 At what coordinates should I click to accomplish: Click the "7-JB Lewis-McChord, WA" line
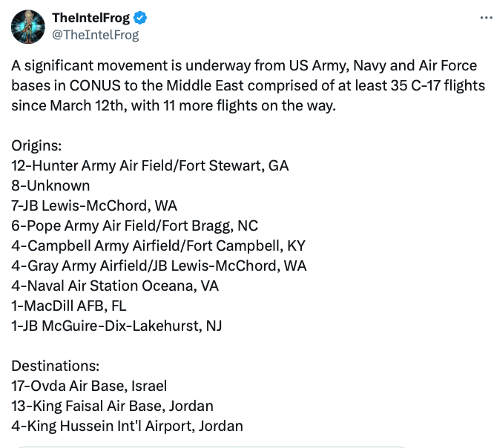[x=94, y=205]
